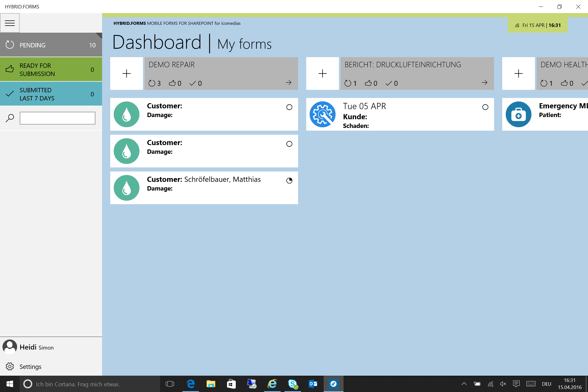The width and height of the screenshot is (588, 392).
Task: Open Heidi Simon user profile
Action: (51, 347)
